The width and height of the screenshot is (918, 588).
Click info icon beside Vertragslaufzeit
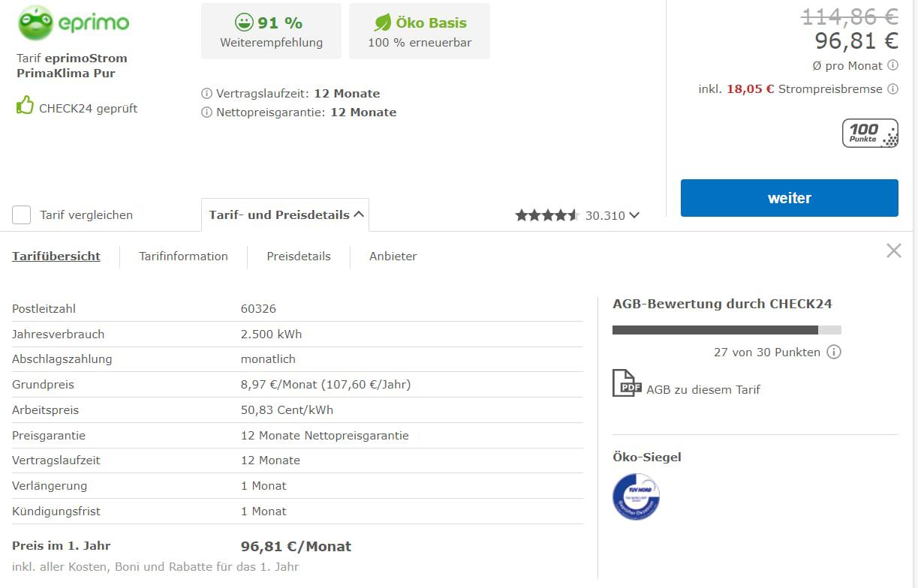(206, 94)
